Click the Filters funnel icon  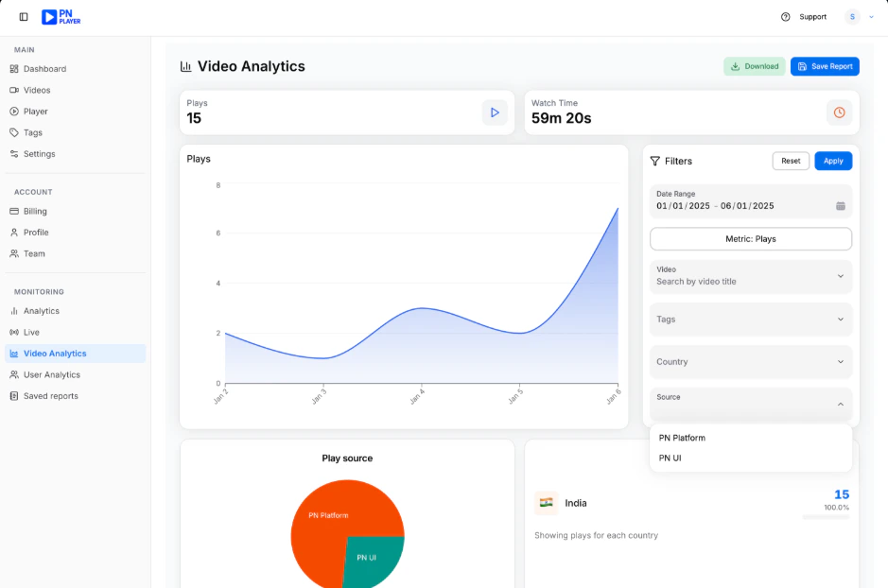pos(654,162)
